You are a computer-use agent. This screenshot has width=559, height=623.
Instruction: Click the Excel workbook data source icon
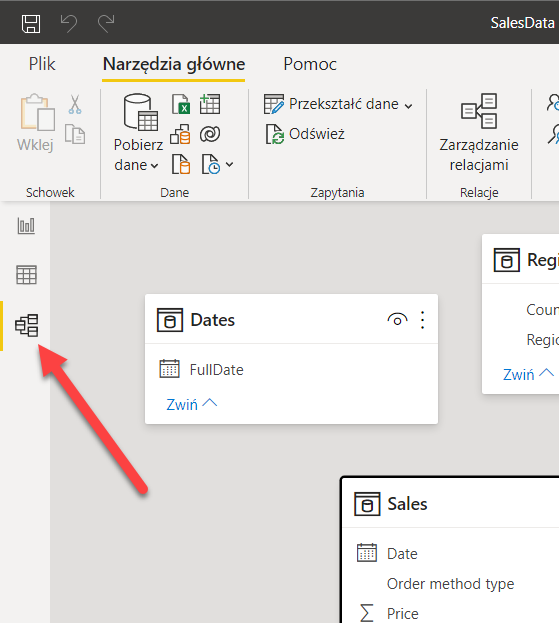(181, 104)
